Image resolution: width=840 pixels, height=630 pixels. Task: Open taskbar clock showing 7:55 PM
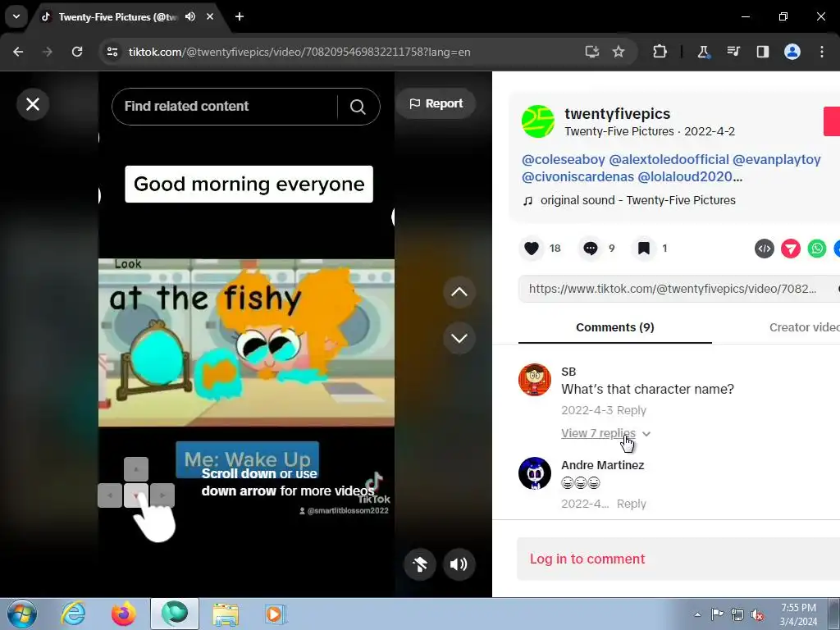[x=798, y=614]
